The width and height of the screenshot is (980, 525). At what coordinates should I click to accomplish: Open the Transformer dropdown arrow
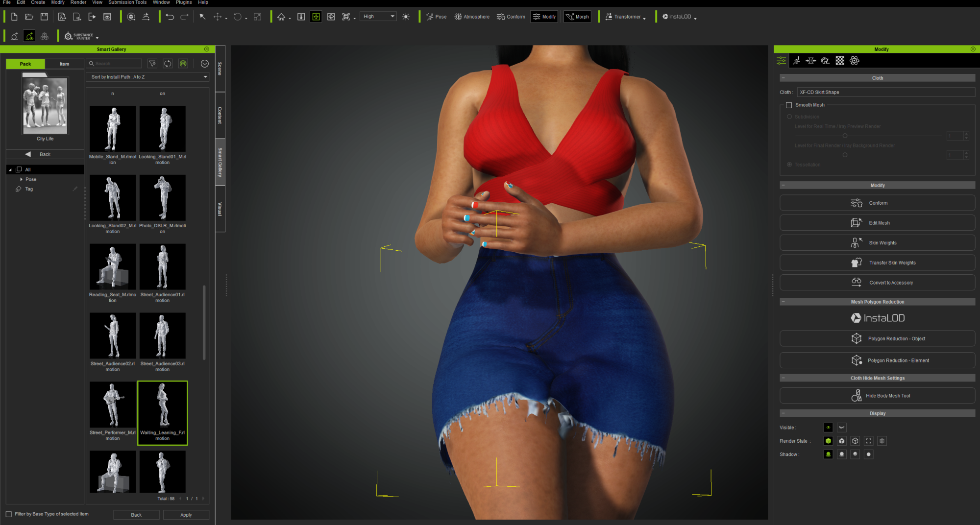coord(644,18)
